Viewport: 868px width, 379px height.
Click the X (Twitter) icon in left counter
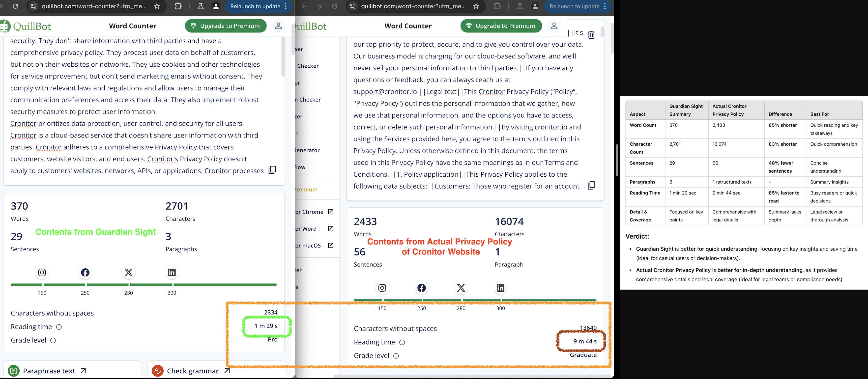(x=128, y=272)
